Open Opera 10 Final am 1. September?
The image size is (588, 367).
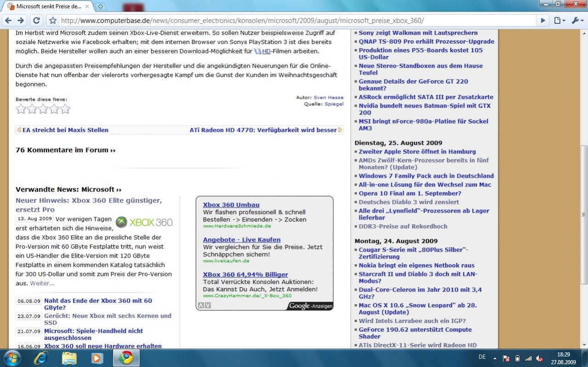[x=410, y=193]
